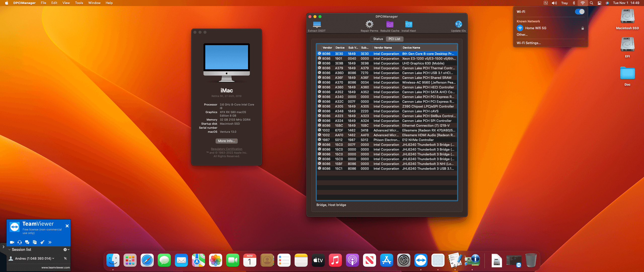The width and height of the screenshot is (644, 272).
Task: Collapse the TeamViewer side panel arrow
Action: 3,247
